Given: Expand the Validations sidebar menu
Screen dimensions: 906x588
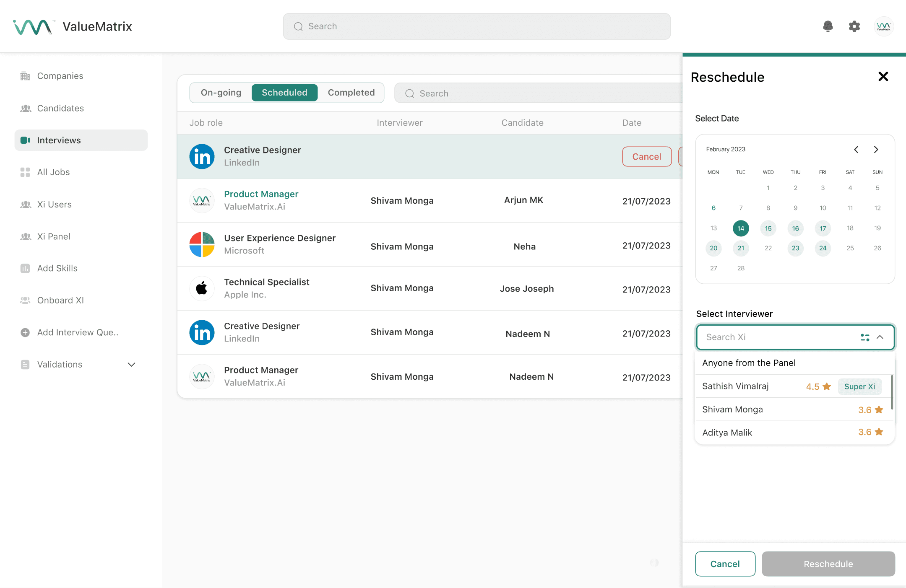Looking at the screenshot, I should [x=131, y=365].
